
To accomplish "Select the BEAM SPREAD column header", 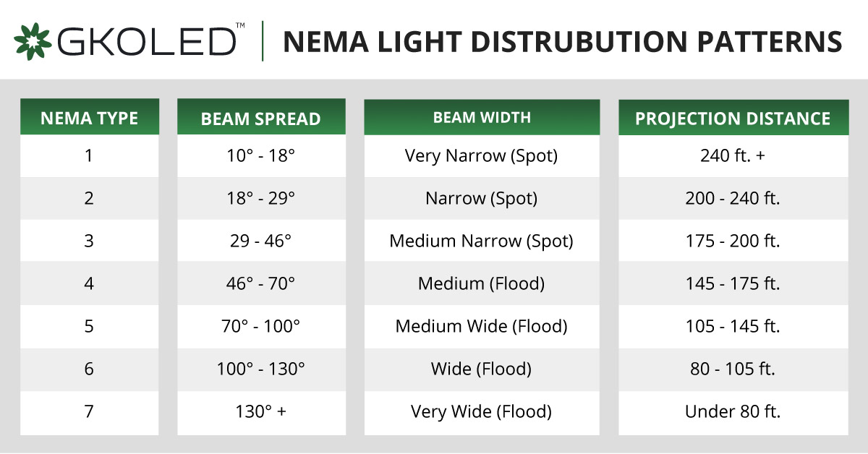I will pyautogui.click(x=260, y=119).
